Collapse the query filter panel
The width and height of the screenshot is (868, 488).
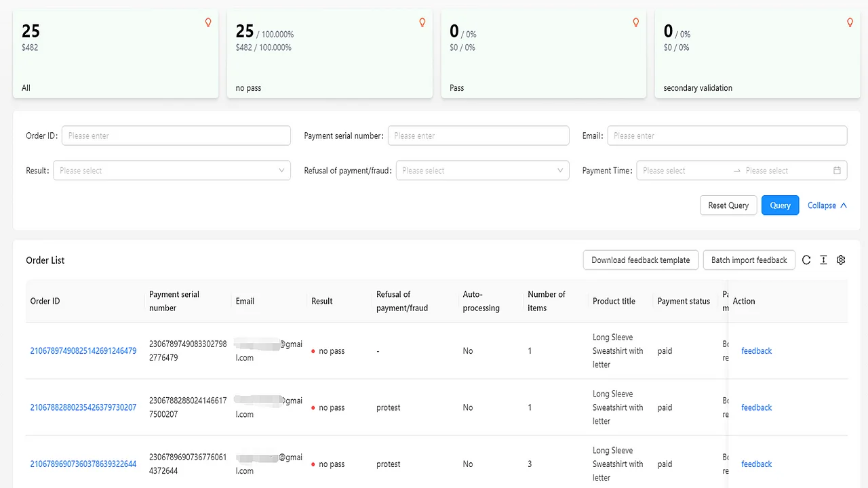click(x=827, y=205)
